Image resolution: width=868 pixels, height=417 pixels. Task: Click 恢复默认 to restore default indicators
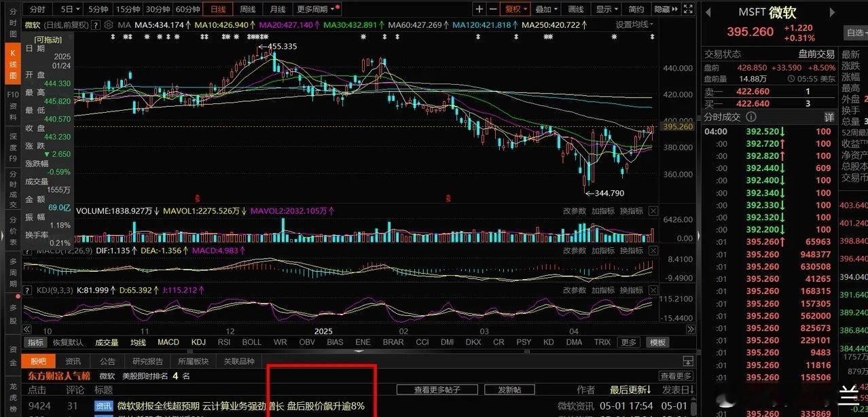pyautogui.click(x=68, y=342)
